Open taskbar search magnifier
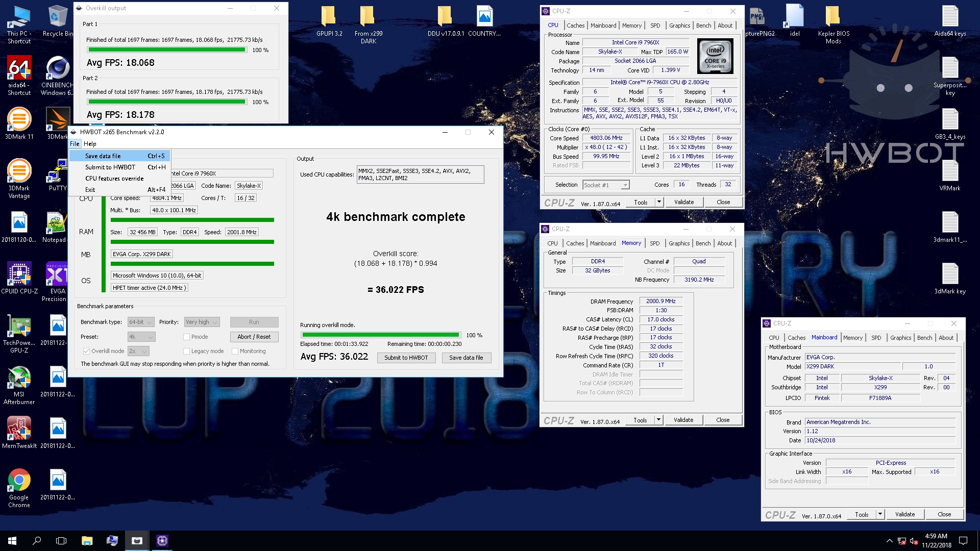The image size is (980, 551). pos(37,541)
